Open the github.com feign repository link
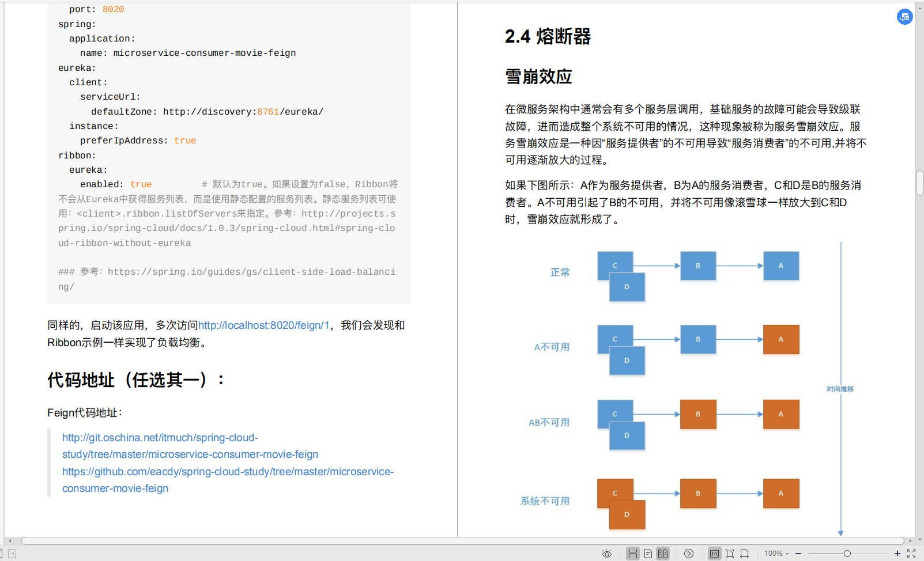 [228, 472]
